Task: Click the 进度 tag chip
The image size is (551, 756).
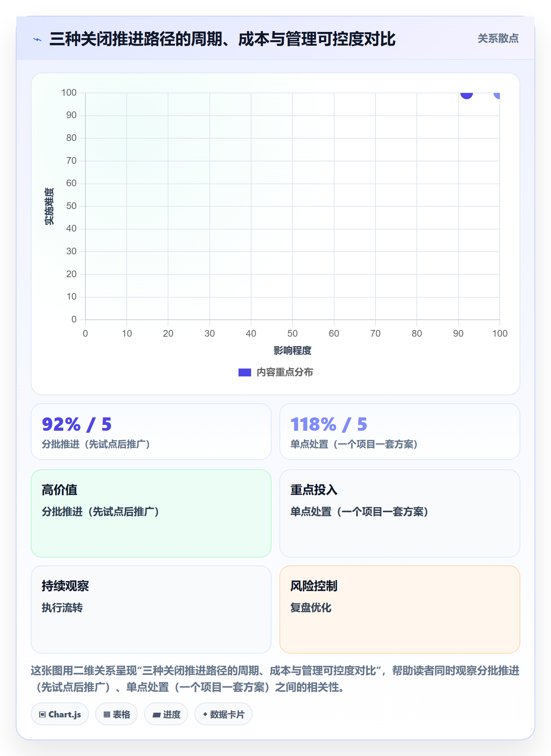Action: [x=166, y=714]
